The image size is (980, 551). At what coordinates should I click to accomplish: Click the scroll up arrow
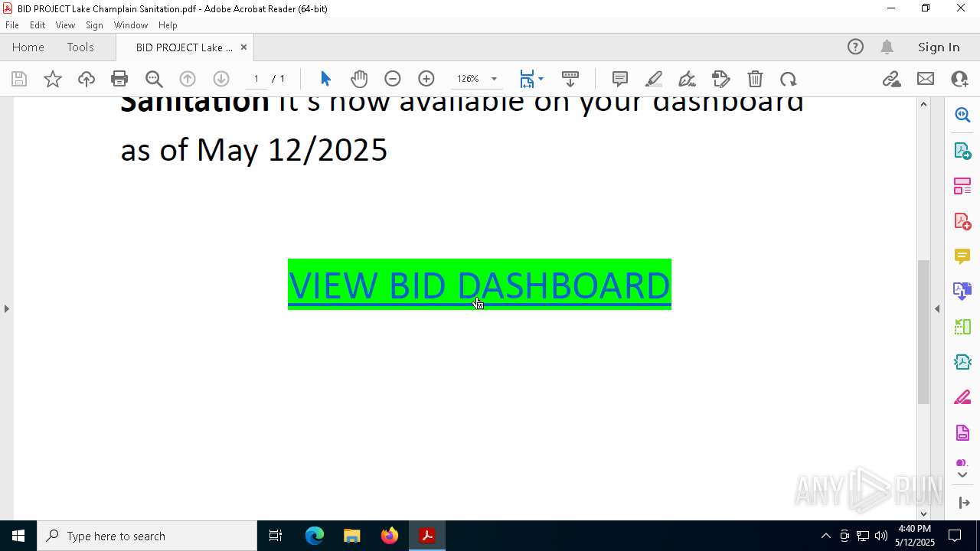tap(923, 104)
